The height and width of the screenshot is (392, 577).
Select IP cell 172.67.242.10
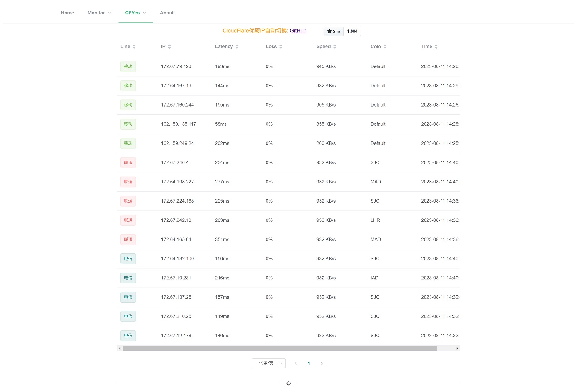(176, 220)
